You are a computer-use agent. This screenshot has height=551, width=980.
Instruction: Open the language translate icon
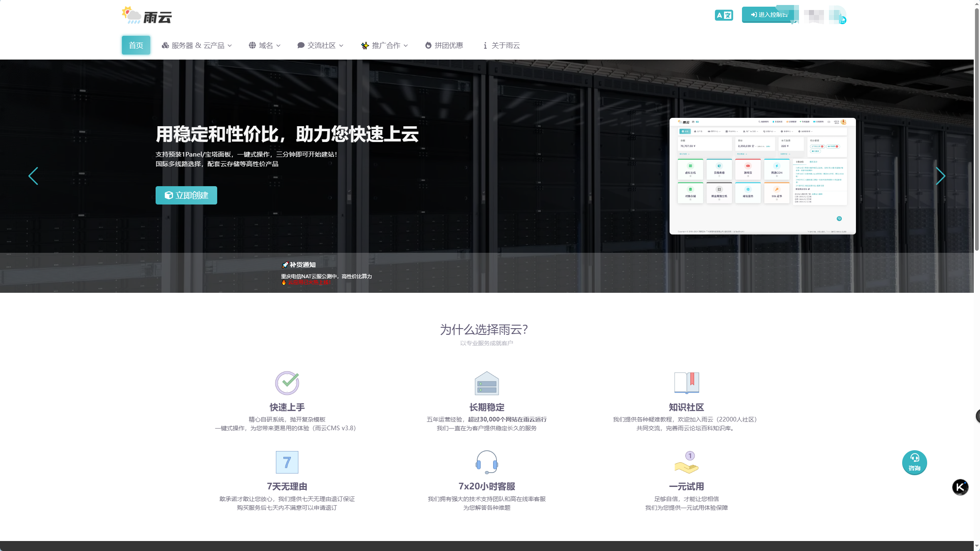724,15
